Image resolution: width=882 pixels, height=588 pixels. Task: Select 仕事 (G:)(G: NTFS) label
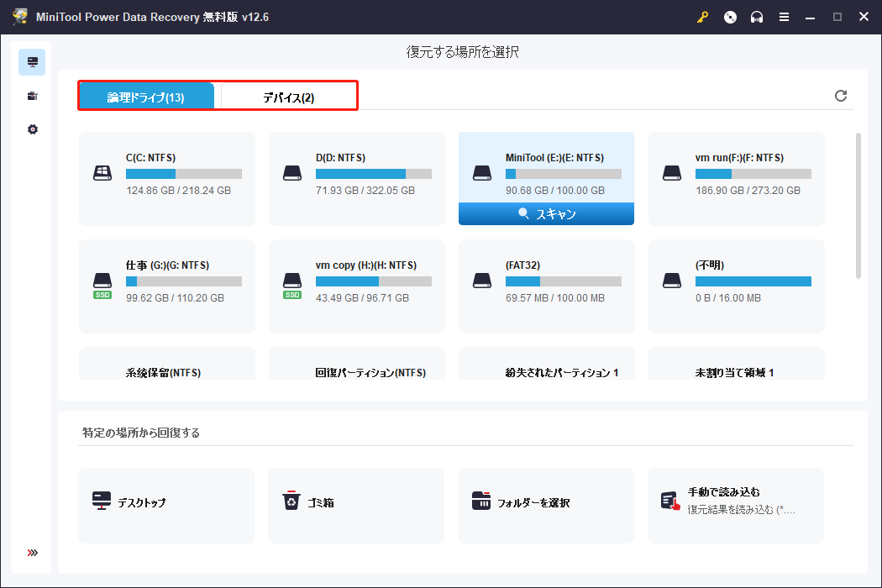(168, 265)
